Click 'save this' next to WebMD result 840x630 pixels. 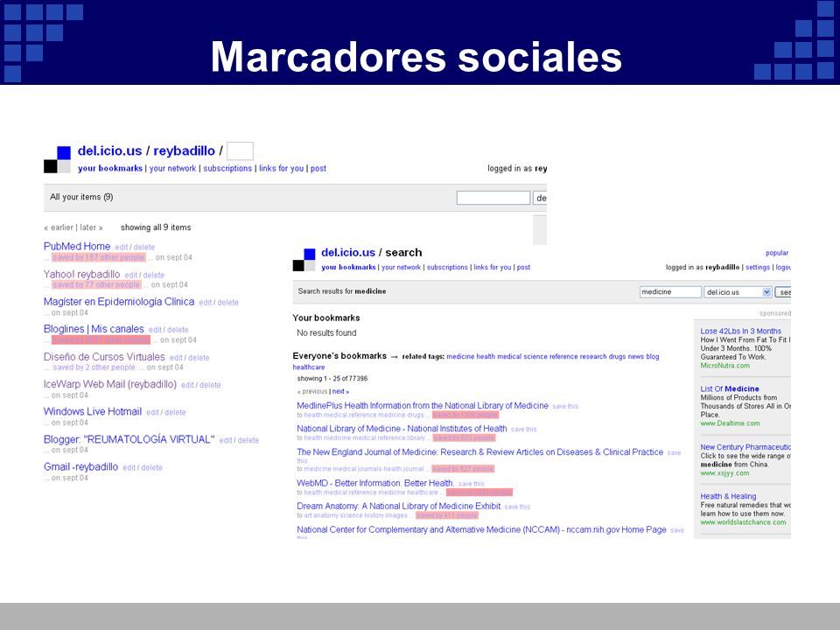tap(471, 484)
